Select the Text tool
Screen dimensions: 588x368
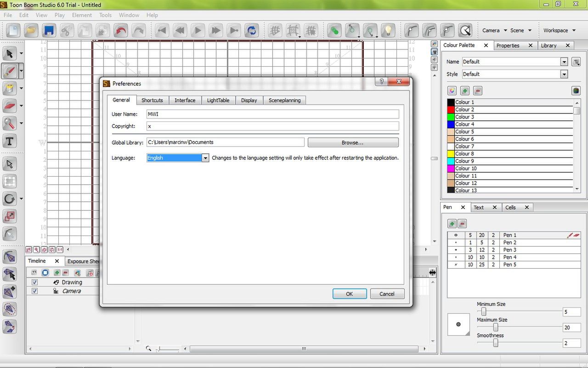coord(9,141)
